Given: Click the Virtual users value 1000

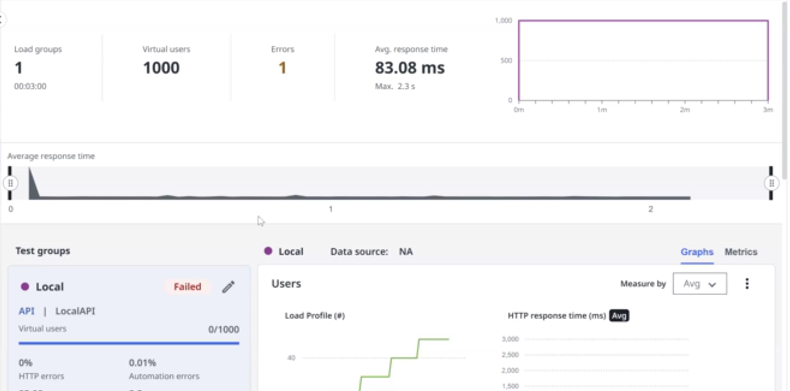Looking at the screenshot, I should pos(161,68).
